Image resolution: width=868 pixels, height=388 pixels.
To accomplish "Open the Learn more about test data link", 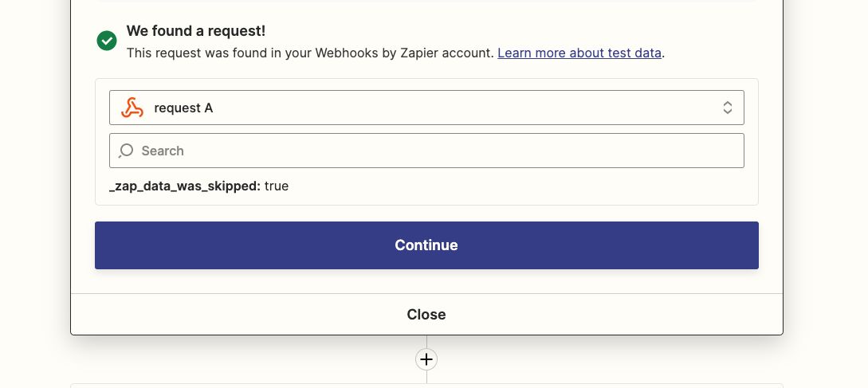I will (x=579, y=53).
